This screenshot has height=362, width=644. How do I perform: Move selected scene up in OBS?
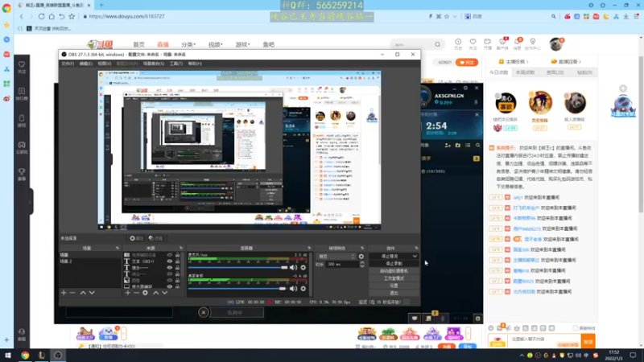[83, 293]
